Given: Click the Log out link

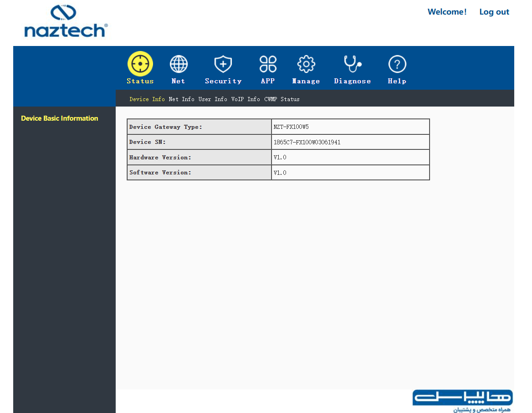Looking at the screenshot, I should tap(494, 12).
